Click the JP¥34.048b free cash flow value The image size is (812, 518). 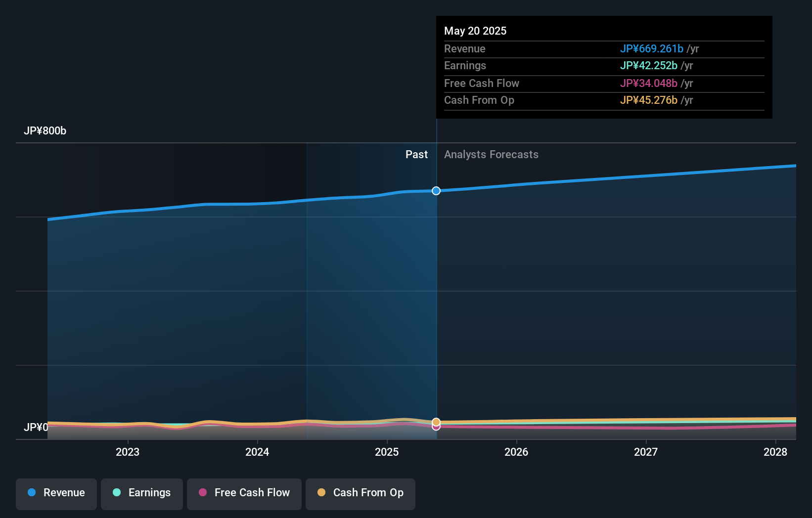coord(649,84)
